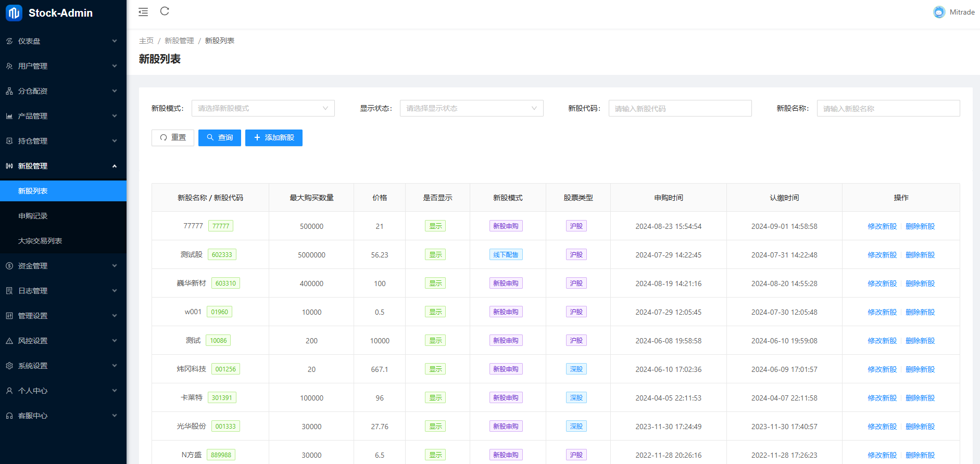Click the 查询 search button
This screenshot has height=464, width=980.
click(219, 138)
